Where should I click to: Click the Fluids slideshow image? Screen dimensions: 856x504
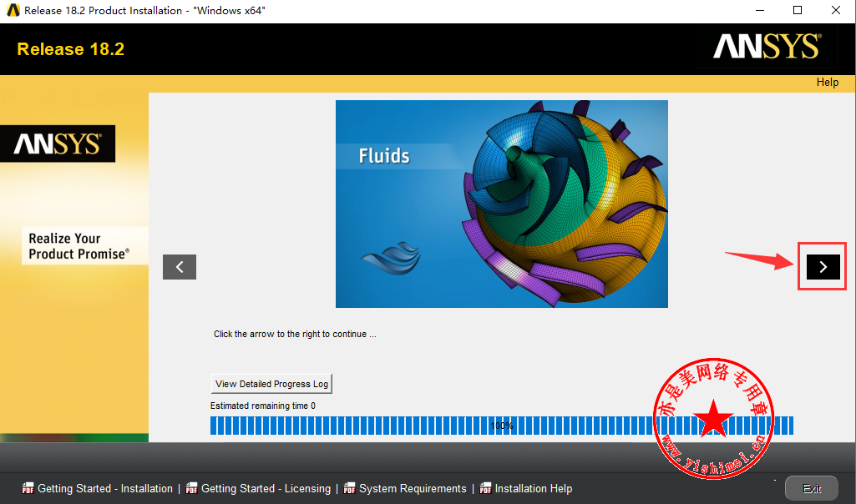502,204
